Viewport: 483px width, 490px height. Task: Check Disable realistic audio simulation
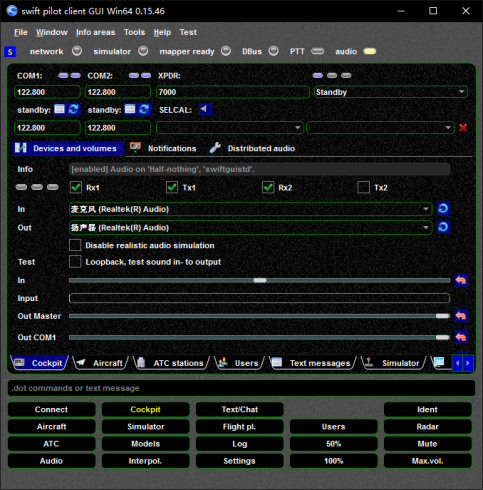point(75,245)
